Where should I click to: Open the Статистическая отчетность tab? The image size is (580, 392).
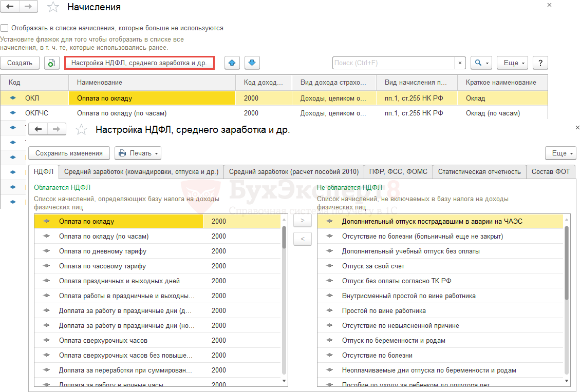479,172
